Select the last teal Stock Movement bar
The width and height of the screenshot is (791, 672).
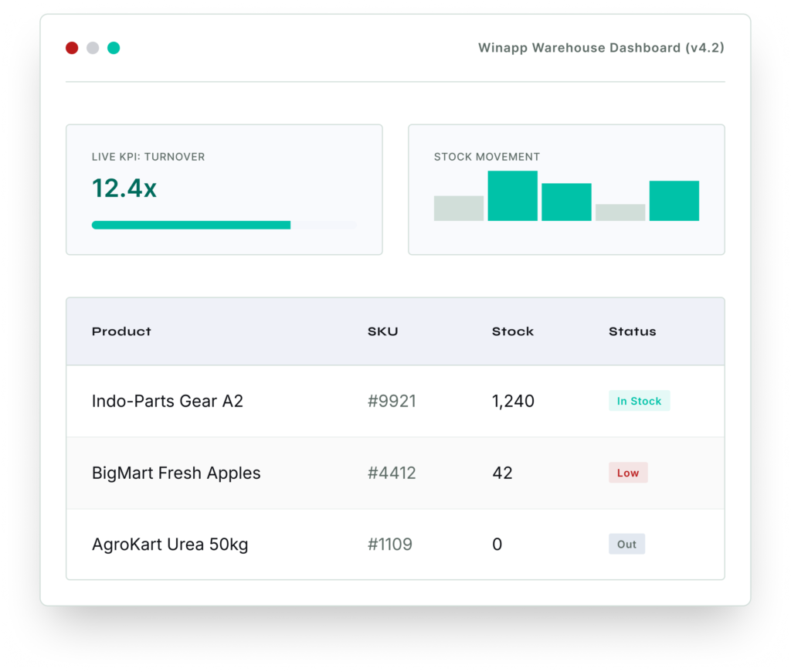coord(674,201)
